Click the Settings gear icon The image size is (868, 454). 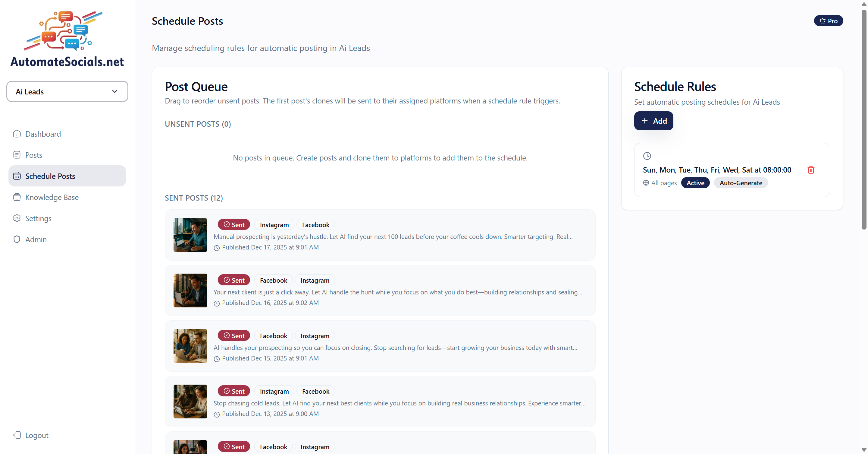(17, 218)
